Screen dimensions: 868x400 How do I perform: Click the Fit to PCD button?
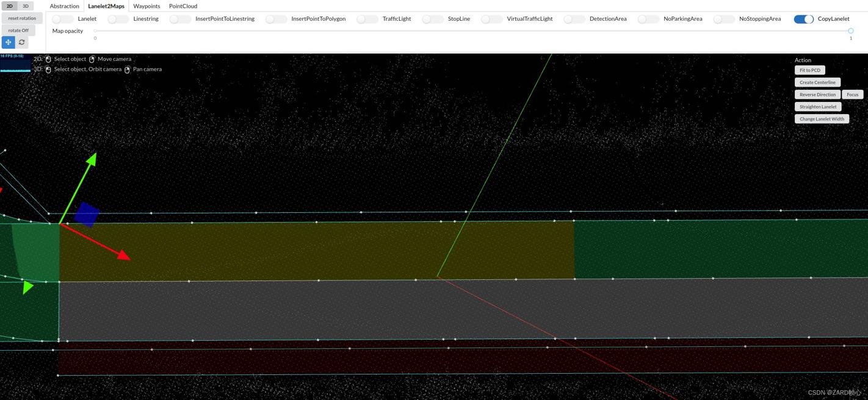click(810, 70)
